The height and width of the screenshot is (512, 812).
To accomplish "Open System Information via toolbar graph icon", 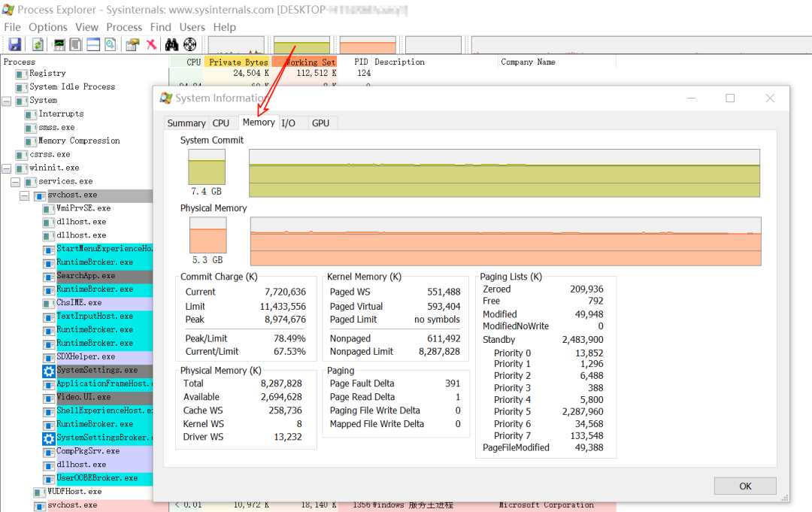I will 59,45.
